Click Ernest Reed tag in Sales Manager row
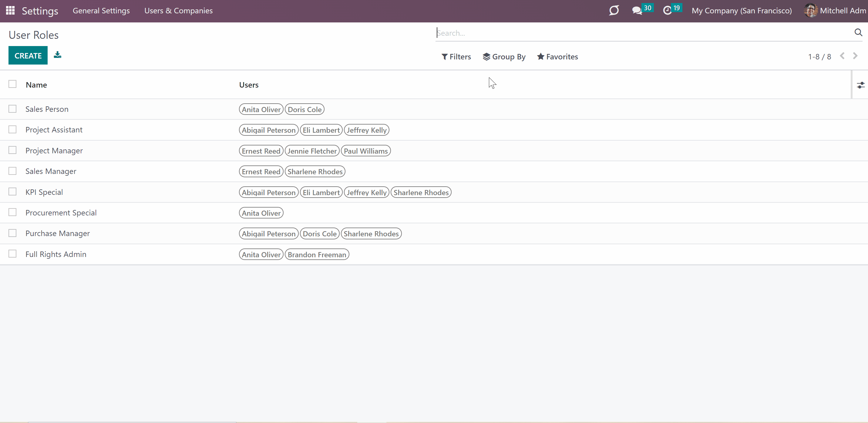Image resolution: width=868 pixels, height=423 pixels. click(x=261, y=172)
